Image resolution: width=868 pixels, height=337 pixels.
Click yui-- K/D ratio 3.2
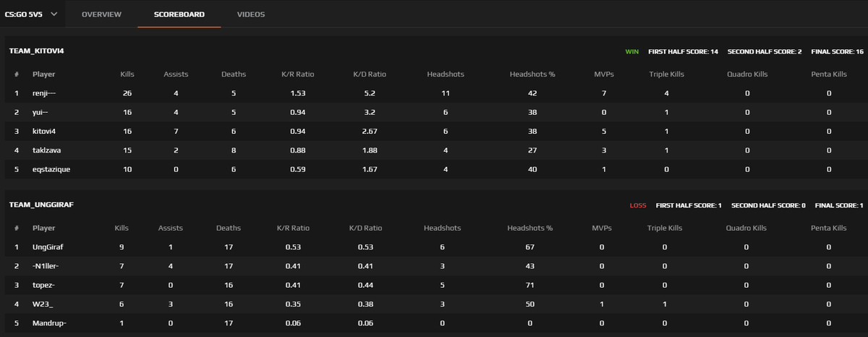click(370, 112)
